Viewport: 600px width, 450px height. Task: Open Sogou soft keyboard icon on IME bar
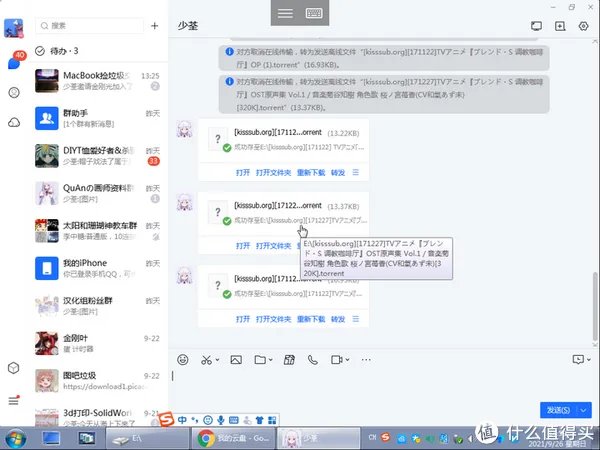click(x=234, y=420)
